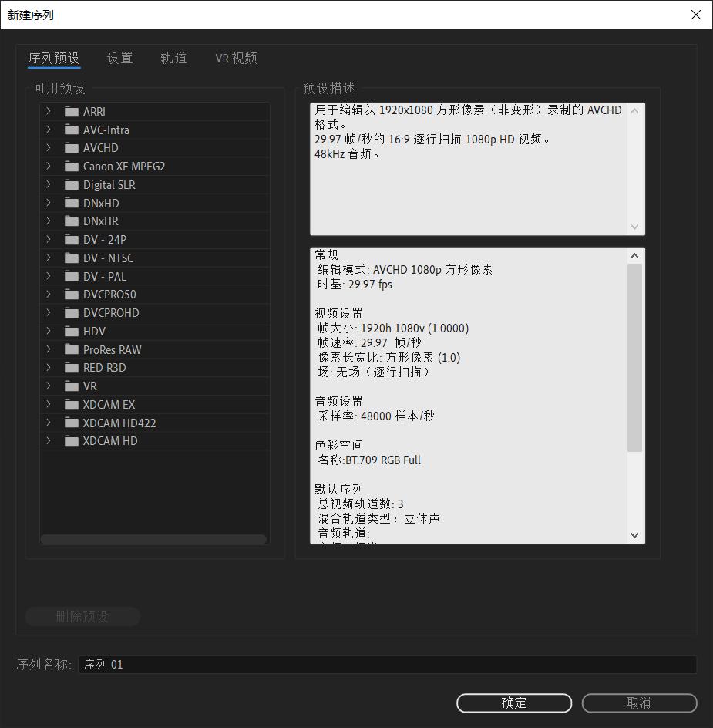
Task: Expand the XDCAM EX preset tree
Action: (x=48, y=404)
